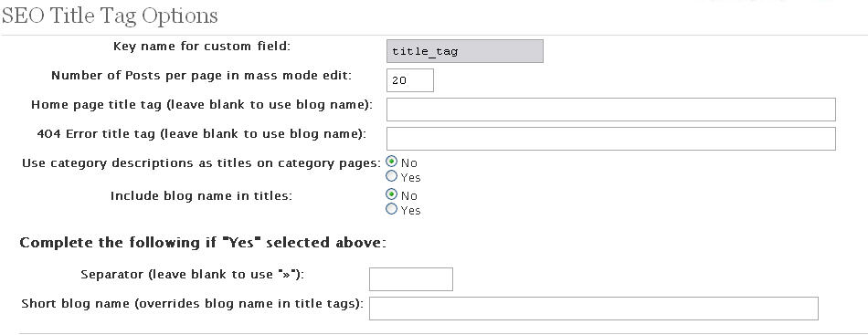The width and height of the screenshot is (868, 335).
Task: Click the SEO Title Tag Options heading
Action: point(110,16)
